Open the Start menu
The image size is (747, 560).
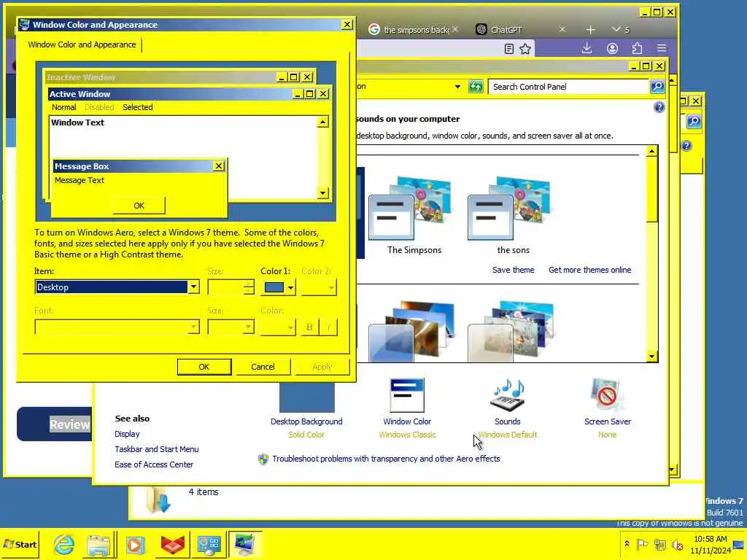(x=20, y=544)
